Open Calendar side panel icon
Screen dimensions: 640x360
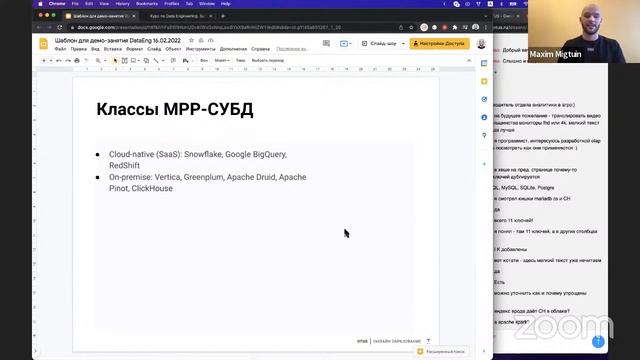(x=484, y=63)
